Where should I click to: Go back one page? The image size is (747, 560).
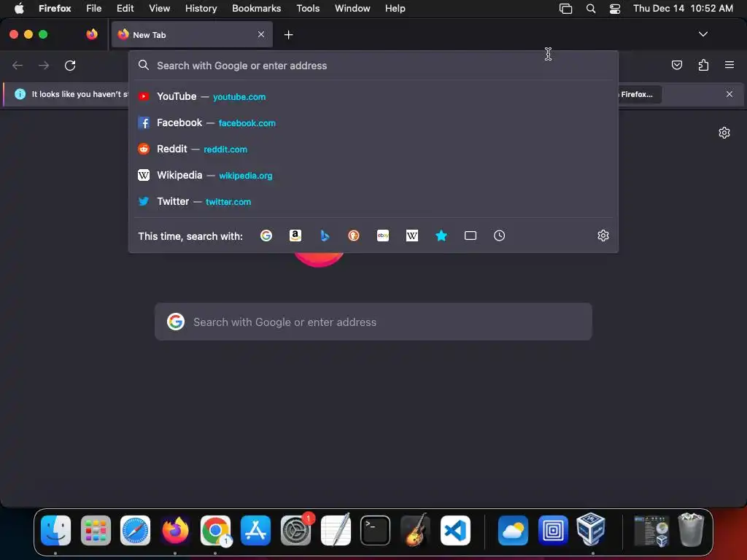(18, 65)
